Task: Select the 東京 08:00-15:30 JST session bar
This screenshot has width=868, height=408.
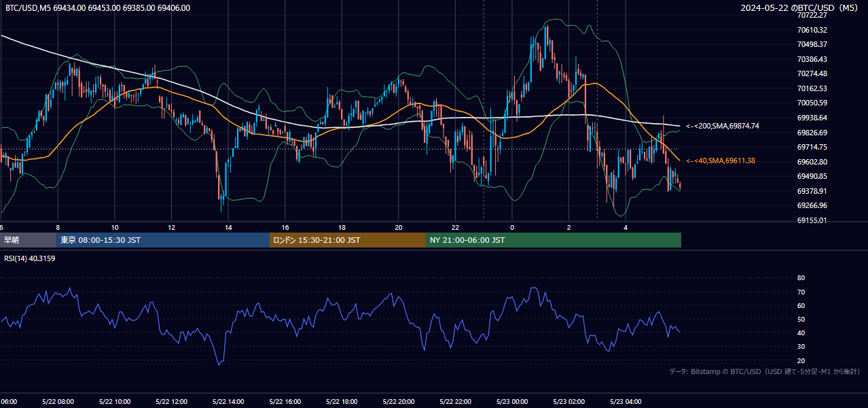Action: click(x=163, y=240)
